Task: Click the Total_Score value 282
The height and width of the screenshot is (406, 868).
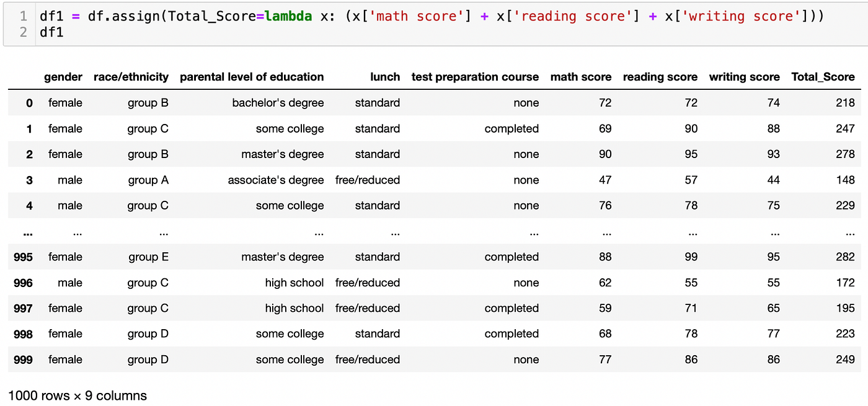Action: [x=845, y=257]
